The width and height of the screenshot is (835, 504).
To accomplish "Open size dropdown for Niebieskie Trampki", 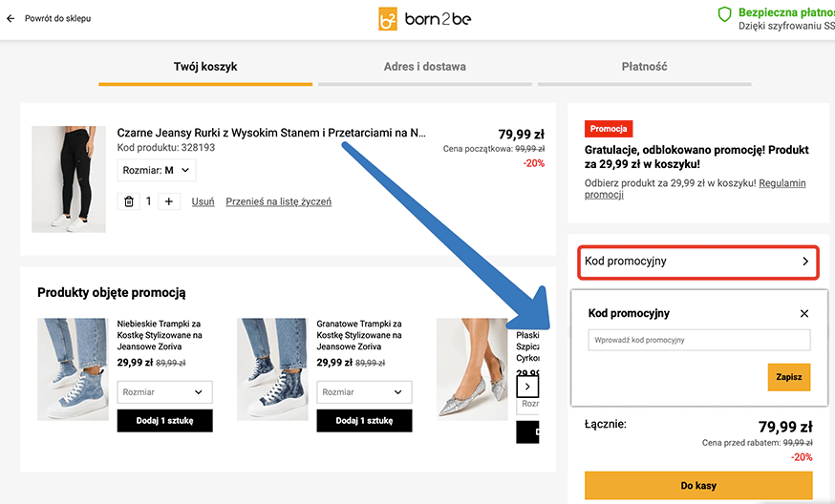I will click(x=164, y=392).
